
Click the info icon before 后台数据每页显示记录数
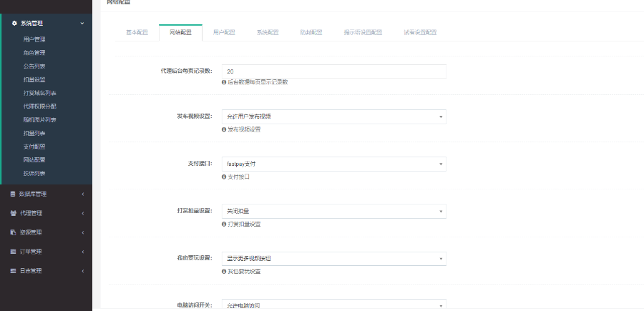tap(224, 82)
